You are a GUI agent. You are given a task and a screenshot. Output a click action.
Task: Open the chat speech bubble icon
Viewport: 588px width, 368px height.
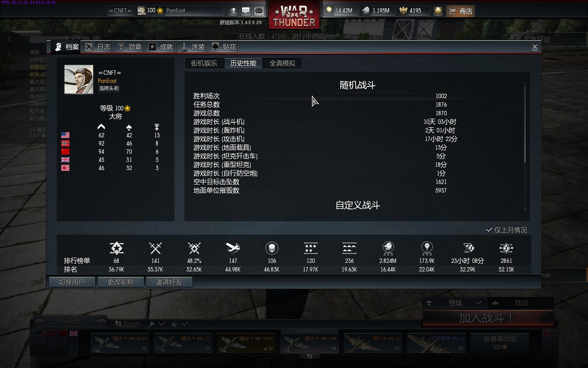[246, 11]
